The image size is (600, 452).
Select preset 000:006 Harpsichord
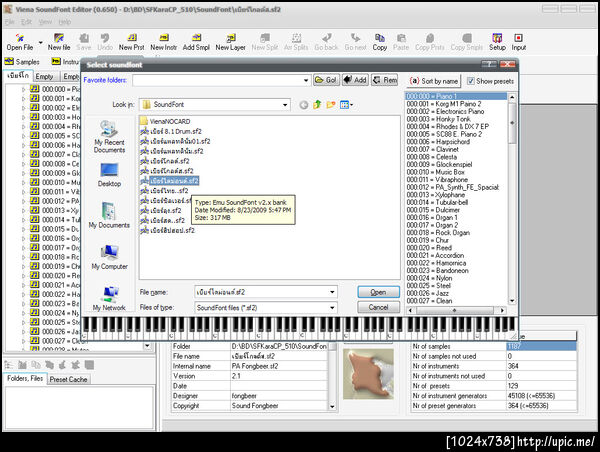point(438,142)
